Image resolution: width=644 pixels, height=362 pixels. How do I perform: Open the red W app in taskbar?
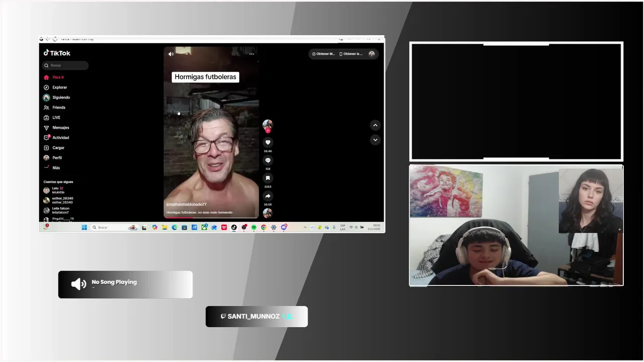click(x=224, y=228)
